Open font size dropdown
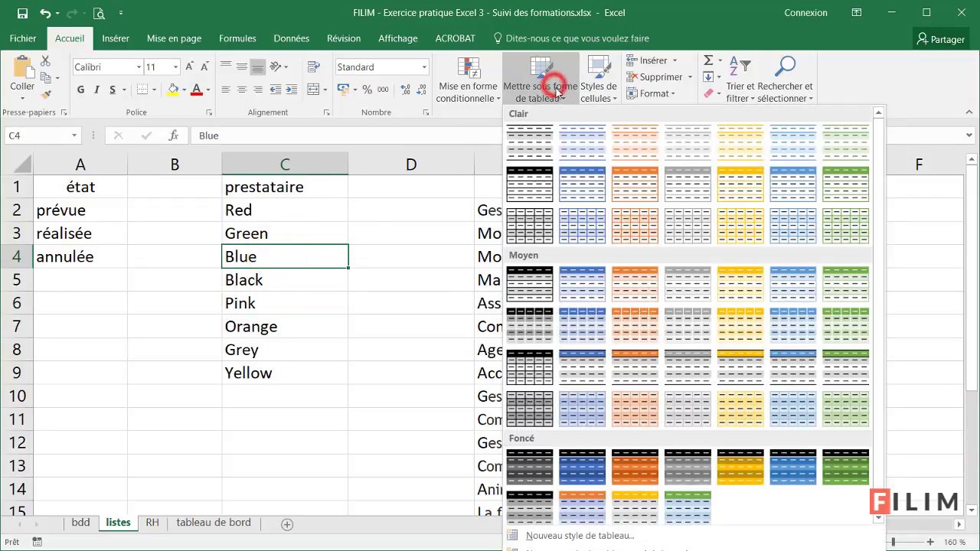The image size is (980, 551). coord(175,67)
